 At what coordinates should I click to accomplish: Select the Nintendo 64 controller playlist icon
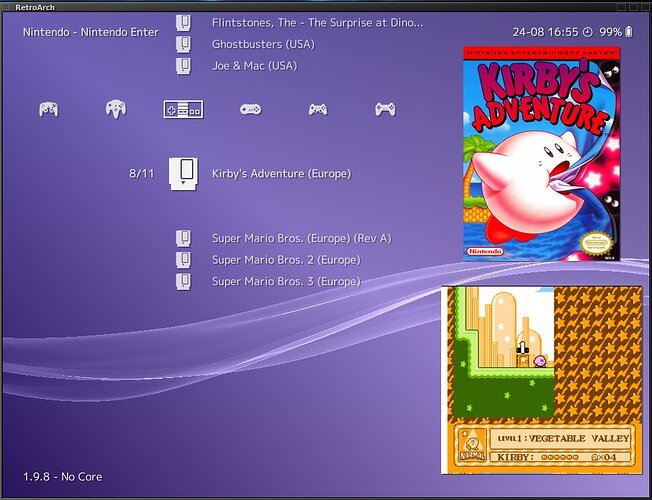point(116,109)
